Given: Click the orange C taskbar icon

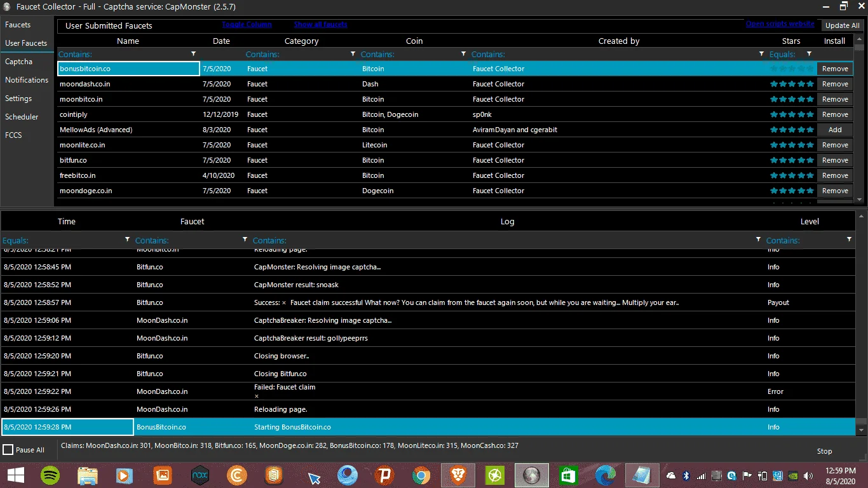Looking at the screenshot, I should (x=238, y=475).
